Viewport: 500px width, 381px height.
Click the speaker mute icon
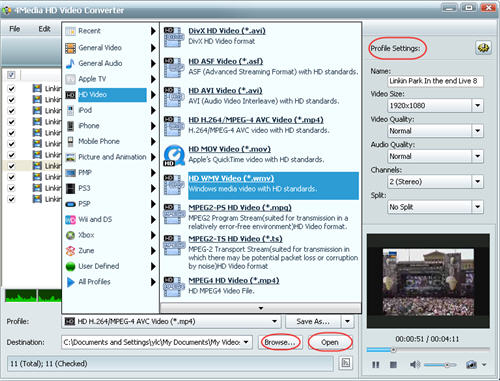[415, 365]
